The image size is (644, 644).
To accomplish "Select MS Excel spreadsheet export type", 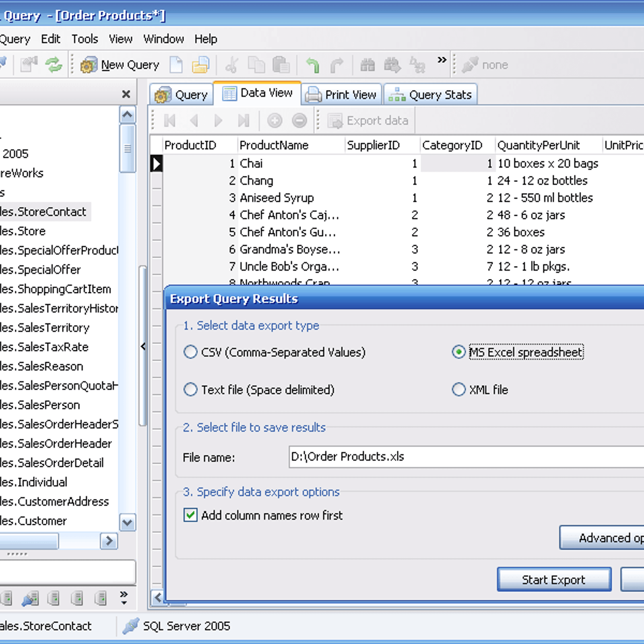I will (518, 352).
